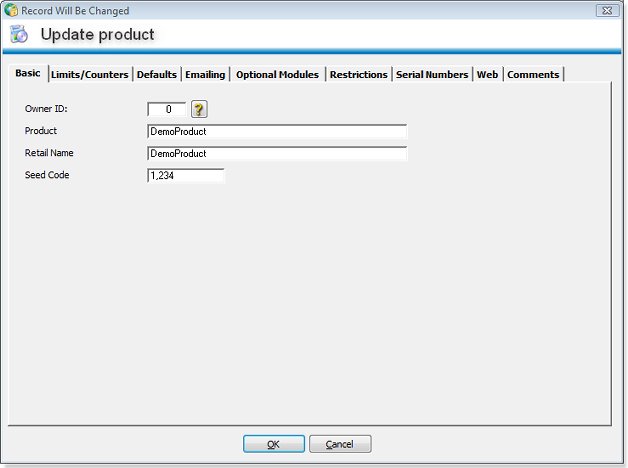The image size is (628, 468).
Task: Switch to the Restrictions tab
Action: (358, 75)
